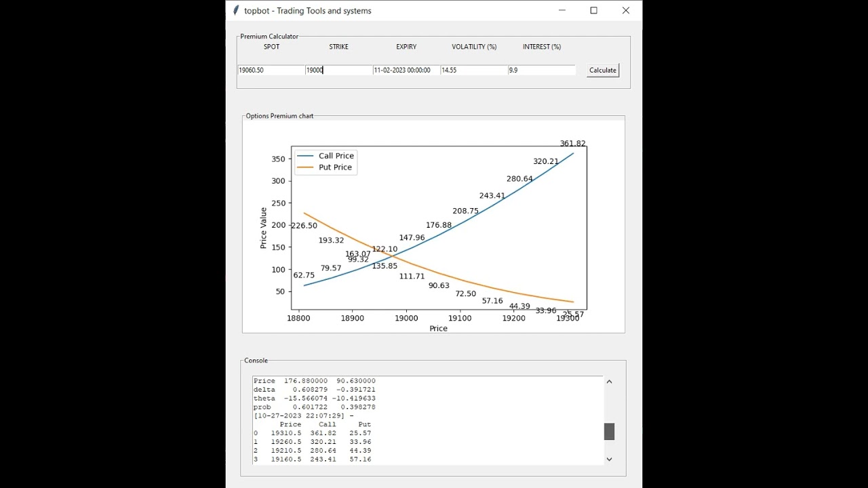Click the chart label 135.85
This screenshot has height=488, width=868.
click(384, 266)
